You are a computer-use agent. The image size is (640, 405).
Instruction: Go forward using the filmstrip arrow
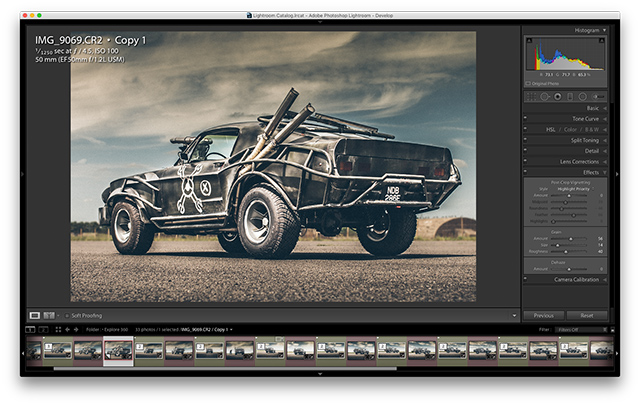tap(75, 328)
